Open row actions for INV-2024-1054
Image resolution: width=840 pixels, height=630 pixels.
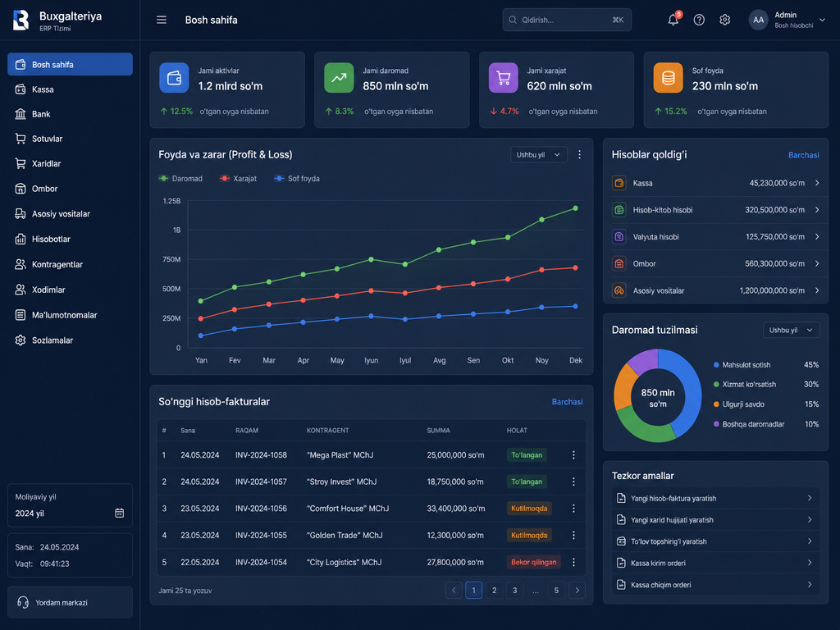tap(573, 562)
